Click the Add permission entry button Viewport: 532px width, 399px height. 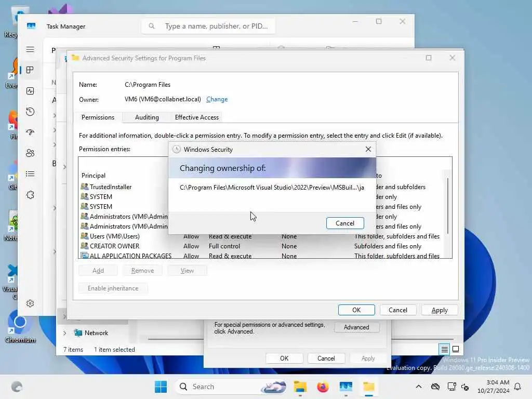98,270
